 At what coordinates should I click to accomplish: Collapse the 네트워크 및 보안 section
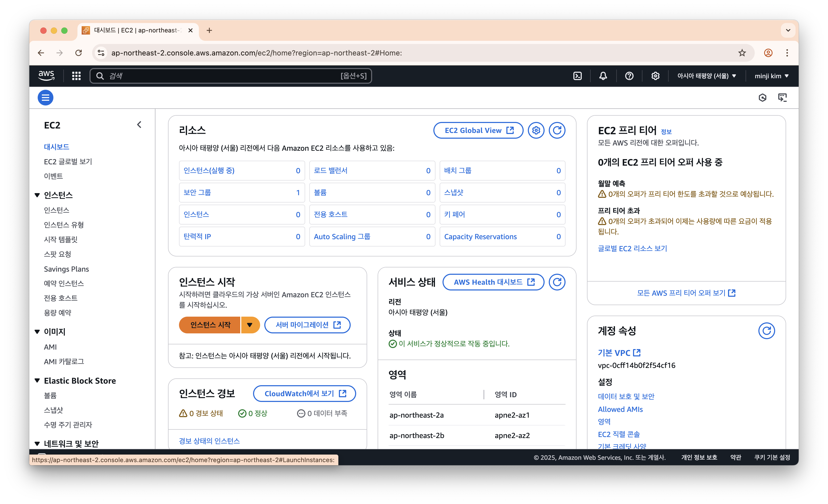37,444
